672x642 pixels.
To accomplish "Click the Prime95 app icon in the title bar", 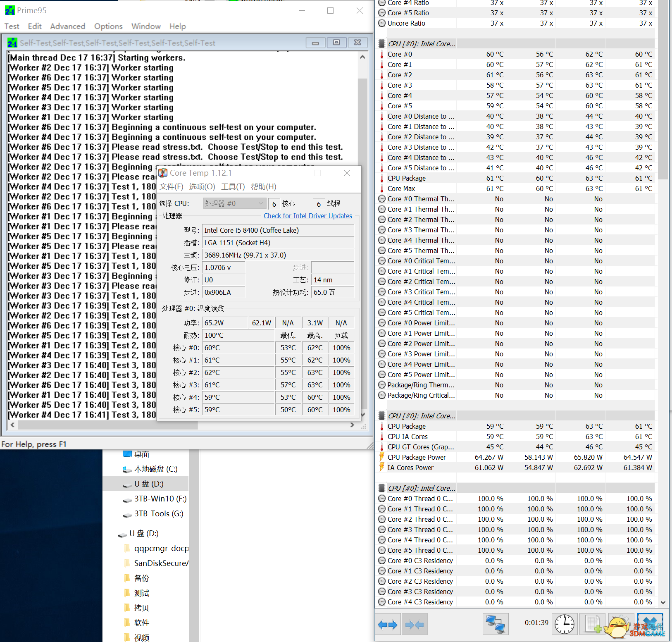I will [10, 10].
